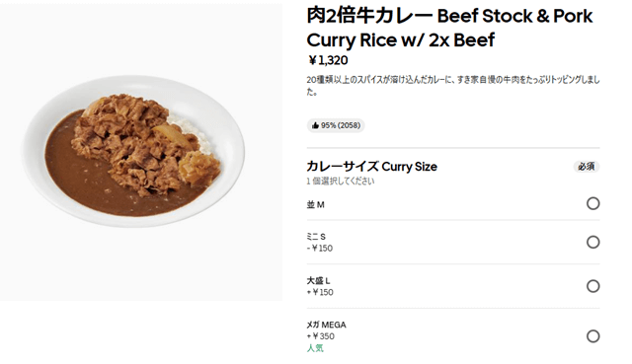Choose the ミニ S radio button
This screenshot has width=632, height=364.
592,242
